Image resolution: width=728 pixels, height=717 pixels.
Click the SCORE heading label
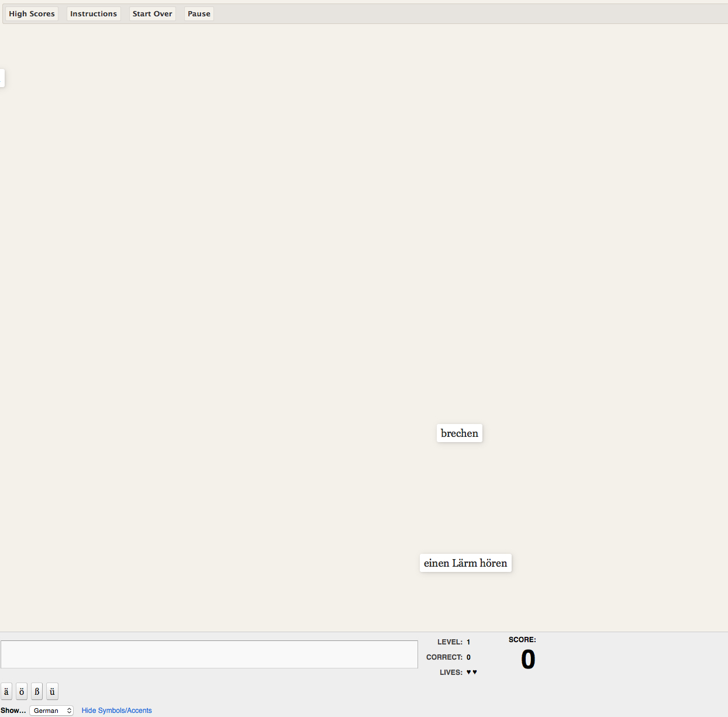click(x=522, y=640)
